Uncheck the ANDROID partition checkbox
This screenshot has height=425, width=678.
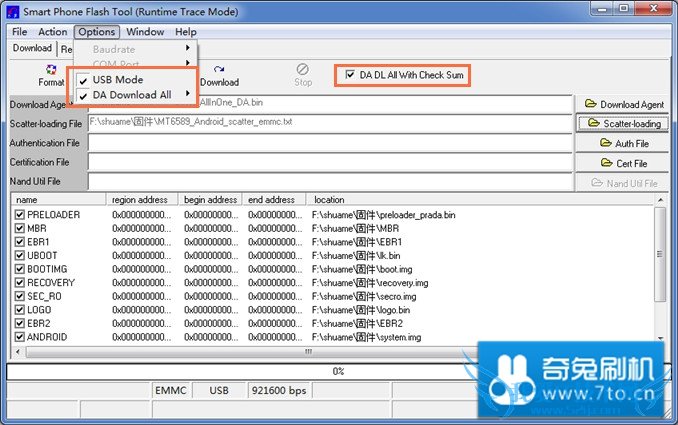click(x=19, y=337)
